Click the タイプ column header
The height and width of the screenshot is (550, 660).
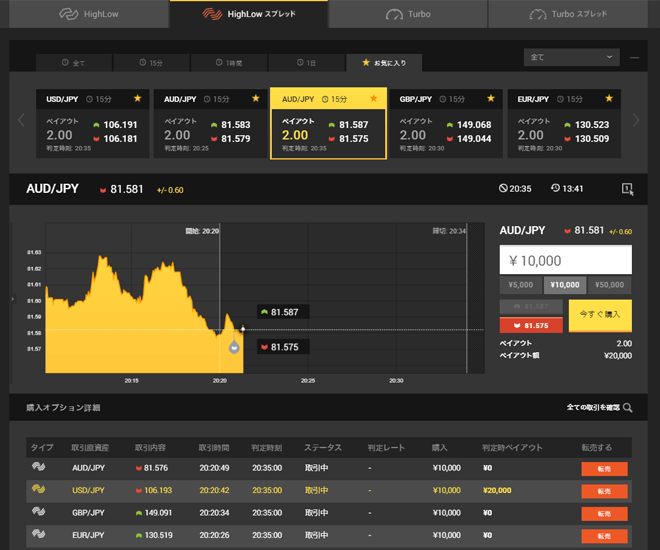[42, 447]
